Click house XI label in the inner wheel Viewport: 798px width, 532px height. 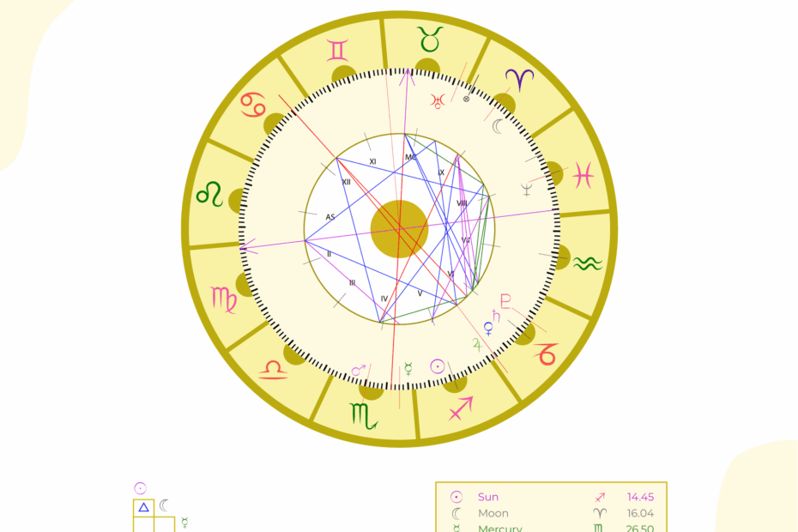(x=372, y=161)
